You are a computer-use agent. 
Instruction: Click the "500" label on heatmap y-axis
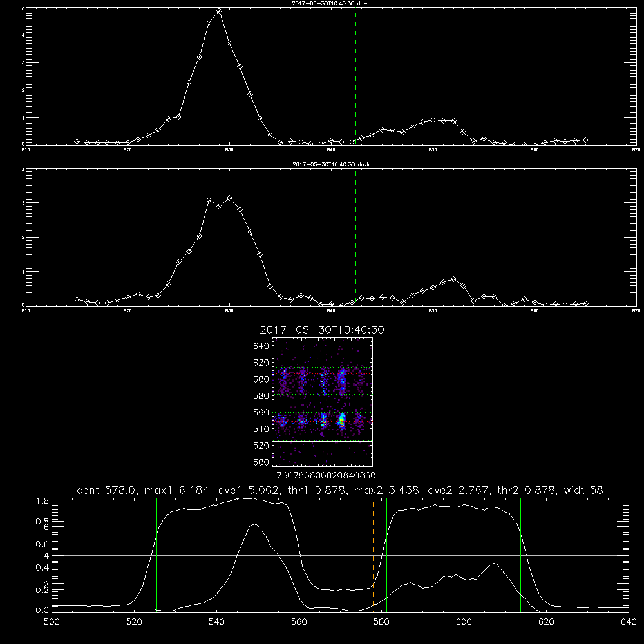pos(261,462)
